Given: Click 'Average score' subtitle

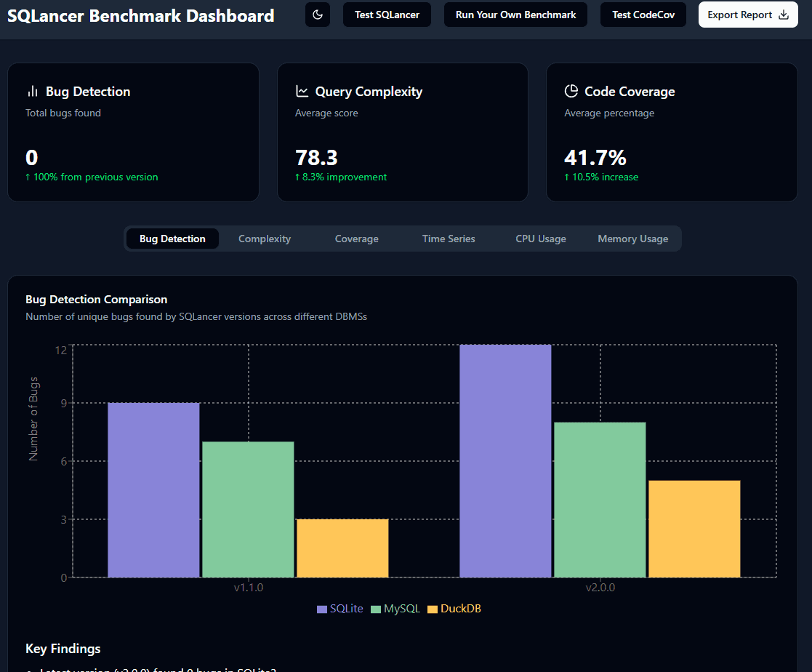Looking at the screenshot, I should 326,113.
